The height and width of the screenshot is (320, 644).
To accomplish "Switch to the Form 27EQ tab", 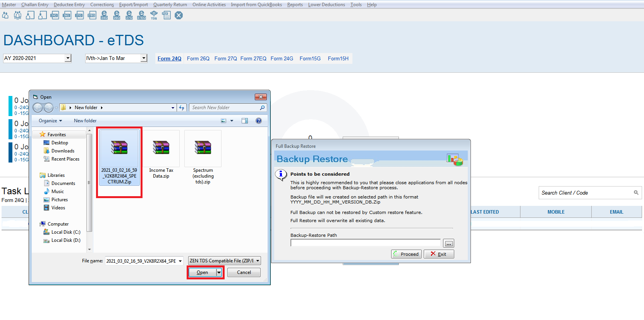I will [253, 58].
